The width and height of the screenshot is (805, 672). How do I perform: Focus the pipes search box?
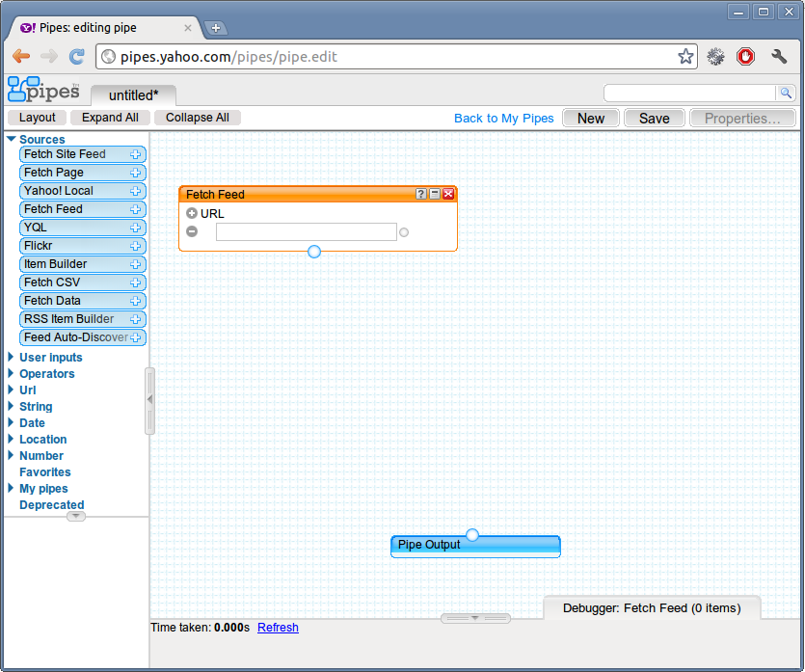coord(689,93)
